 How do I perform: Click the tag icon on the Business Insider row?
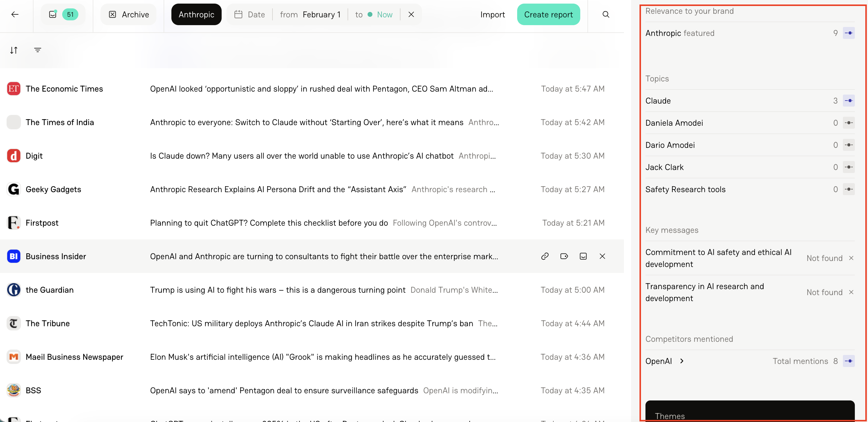click(x=564, y=256)
